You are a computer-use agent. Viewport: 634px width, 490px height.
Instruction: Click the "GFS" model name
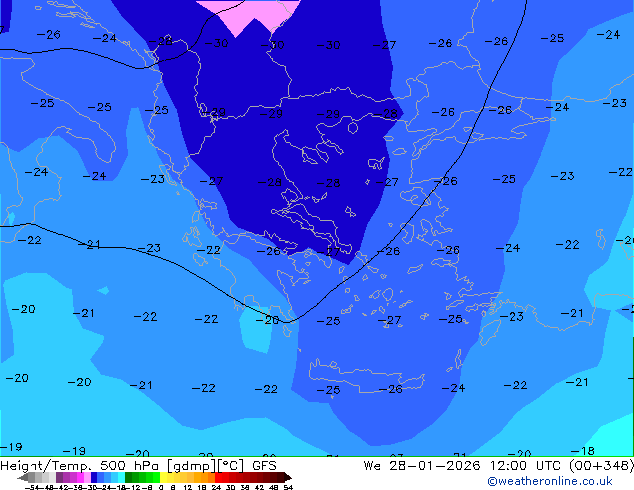(264, 466)
